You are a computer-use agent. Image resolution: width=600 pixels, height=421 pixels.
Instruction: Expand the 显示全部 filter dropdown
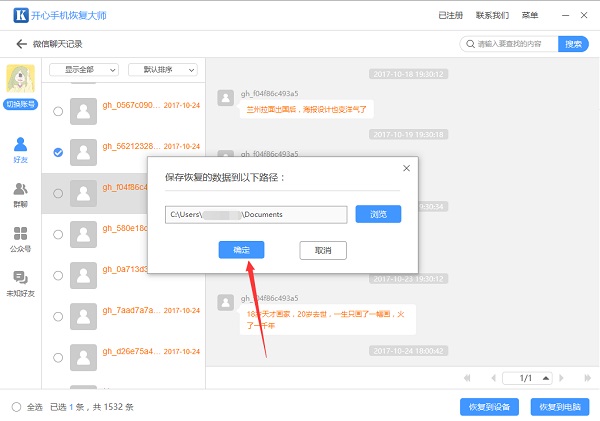[84, 70]
